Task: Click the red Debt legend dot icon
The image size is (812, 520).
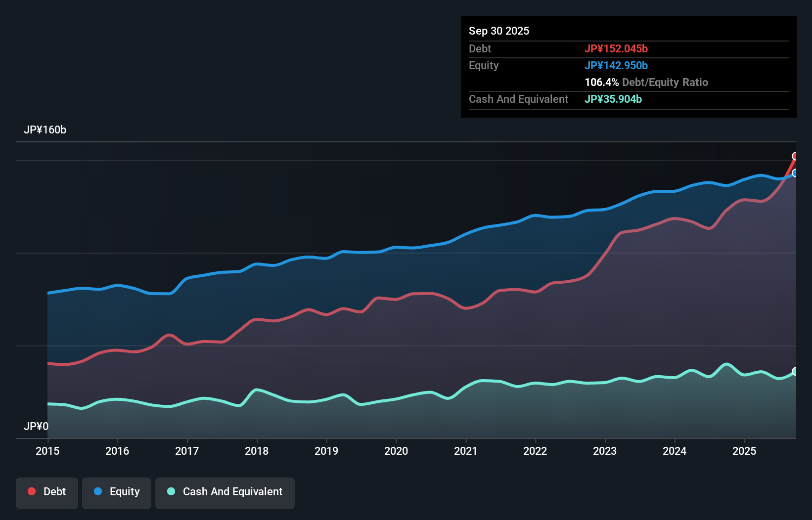Action: (x=32, y=491)
